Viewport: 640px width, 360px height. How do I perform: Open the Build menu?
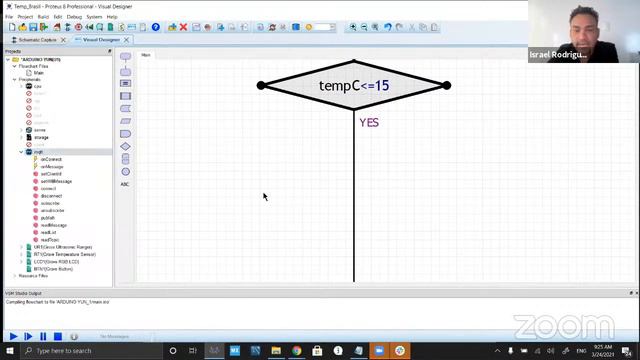tap(43, 17)
